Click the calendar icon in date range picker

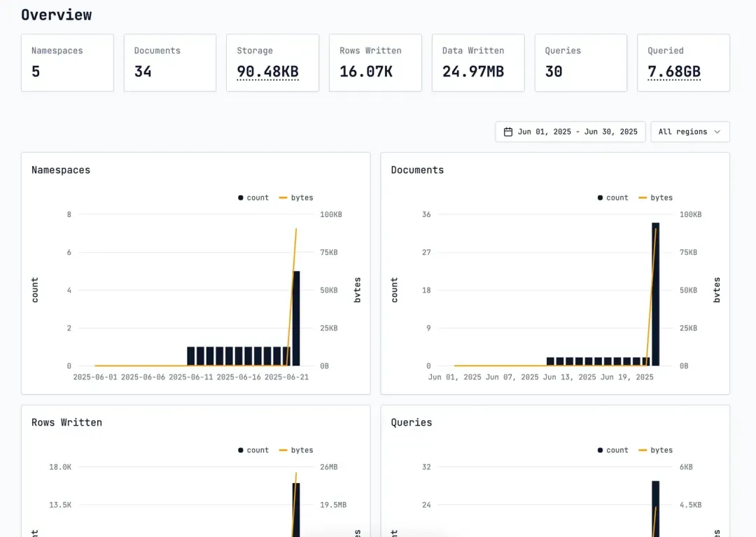tap(507, 132)
